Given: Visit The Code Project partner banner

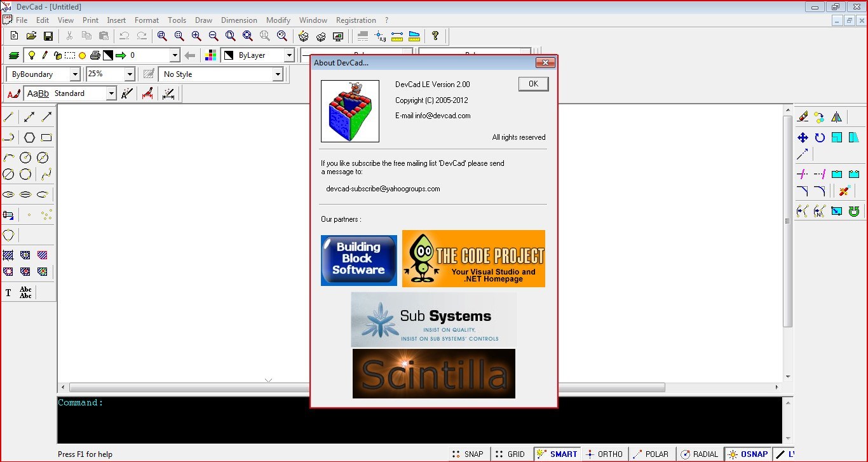Looking at the screenshot, I should [x=473, y=258].
